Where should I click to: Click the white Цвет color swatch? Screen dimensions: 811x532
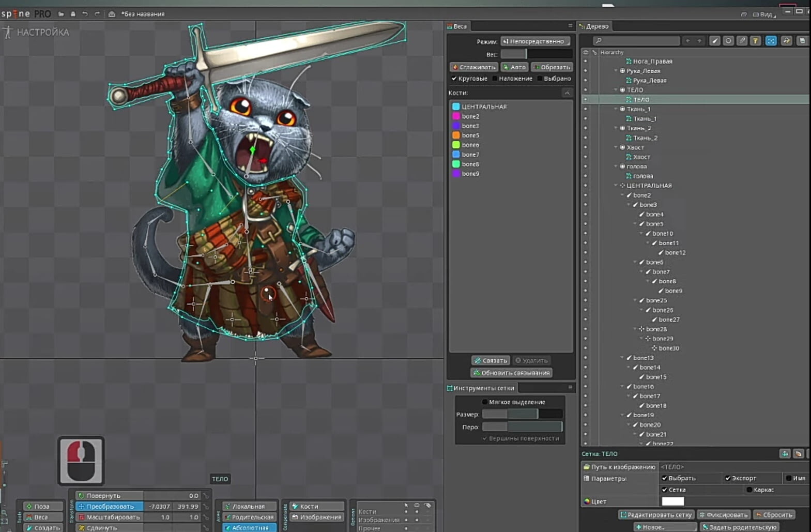point(672,501)
